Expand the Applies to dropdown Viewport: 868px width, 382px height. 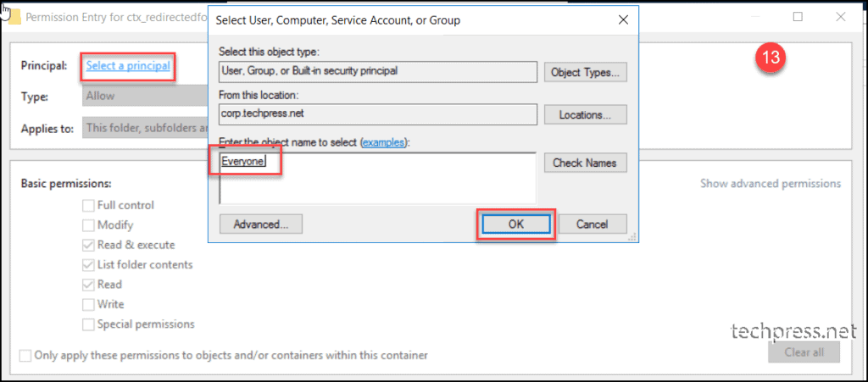tap(145, 129)
